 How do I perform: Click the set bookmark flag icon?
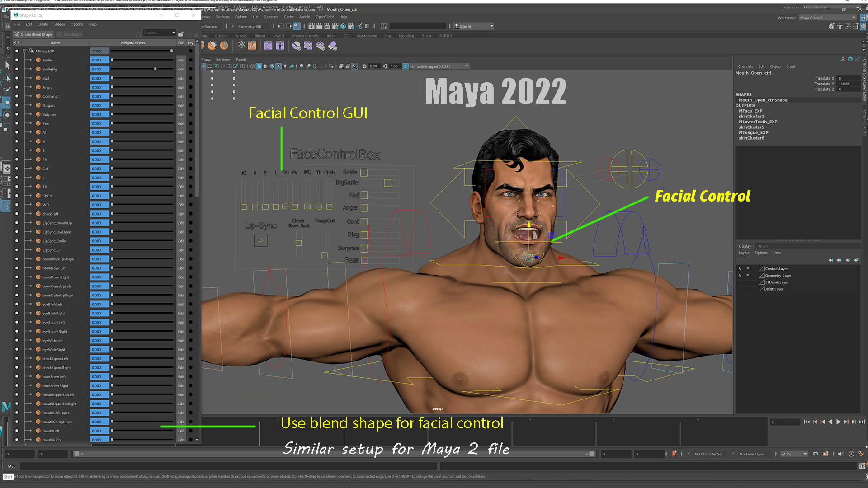tap(674, 454)
